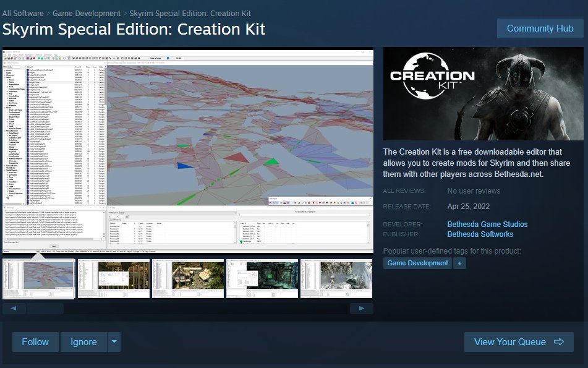The width and height of the screenshot is (588, 368).
Task: Open developer Bethesda Game Studios link
Action: [487, 225]
